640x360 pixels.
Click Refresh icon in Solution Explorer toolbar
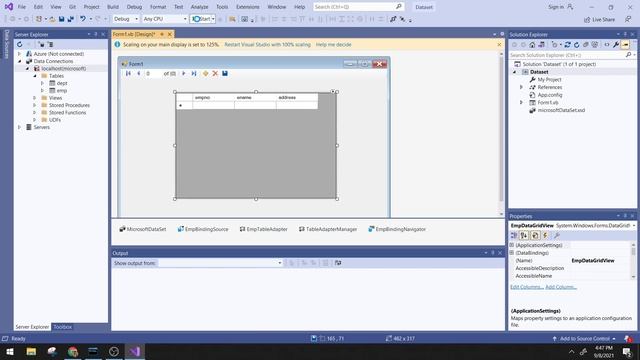[x=576, y=44]
